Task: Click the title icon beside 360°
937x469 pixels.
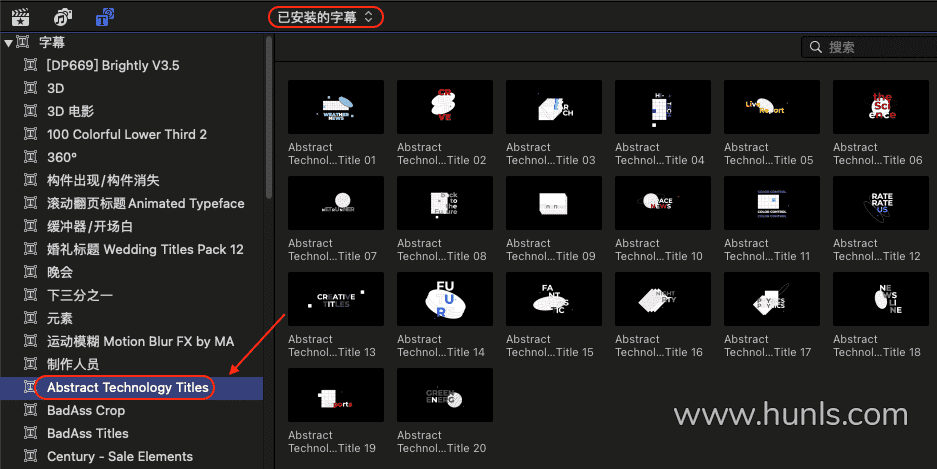Action: (x=30, y=157)
